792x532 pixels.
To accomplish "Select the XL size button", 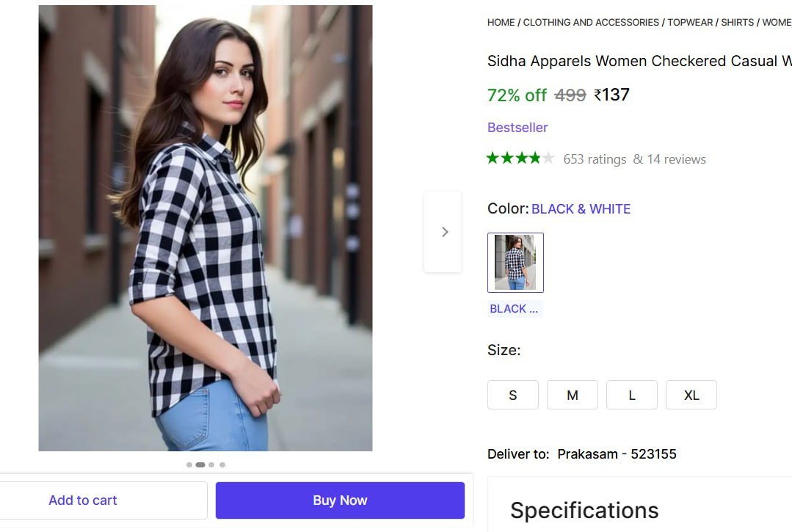I will (x=691, y=395).
